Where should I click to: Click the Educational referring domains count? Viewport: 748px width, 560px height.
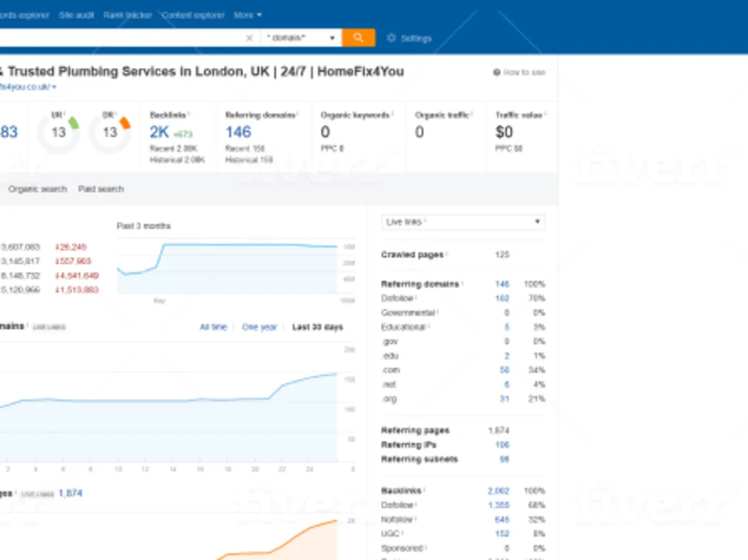(506, 327)
